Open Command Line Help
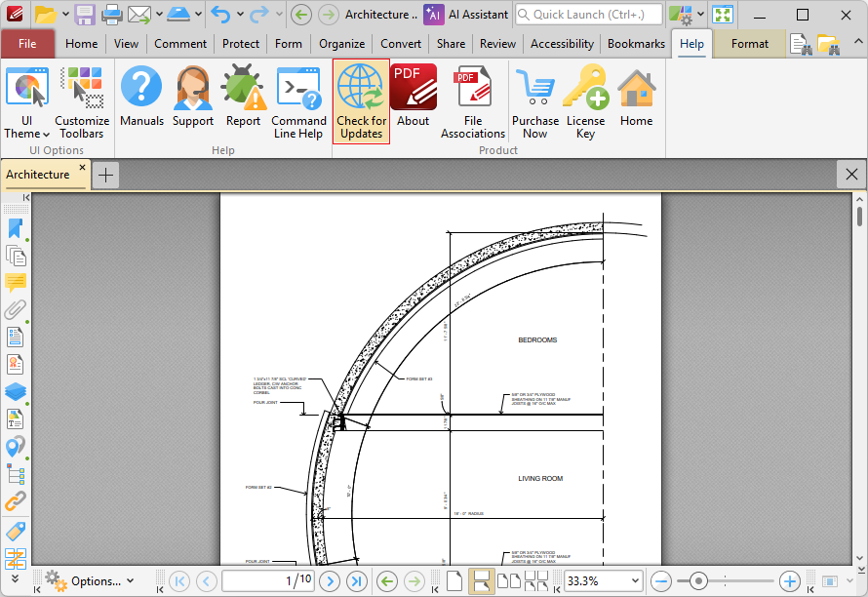The height and width of the screenshot is (597, 868). (x=298, y=102)
